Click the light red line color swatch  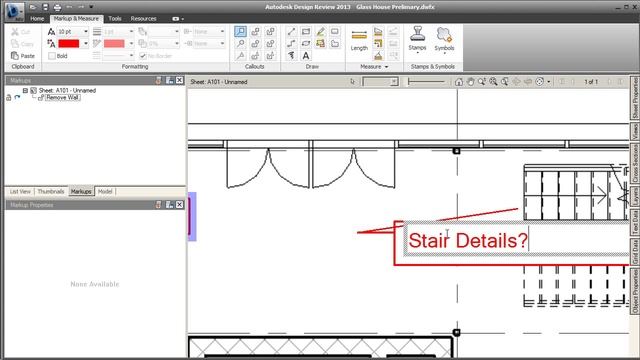[114, 44]
